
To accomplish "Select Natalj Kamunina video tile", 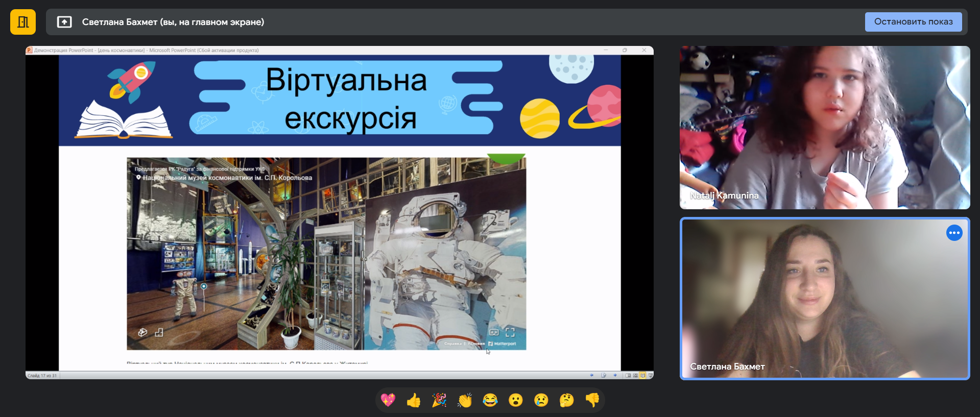I will point(824,128).
